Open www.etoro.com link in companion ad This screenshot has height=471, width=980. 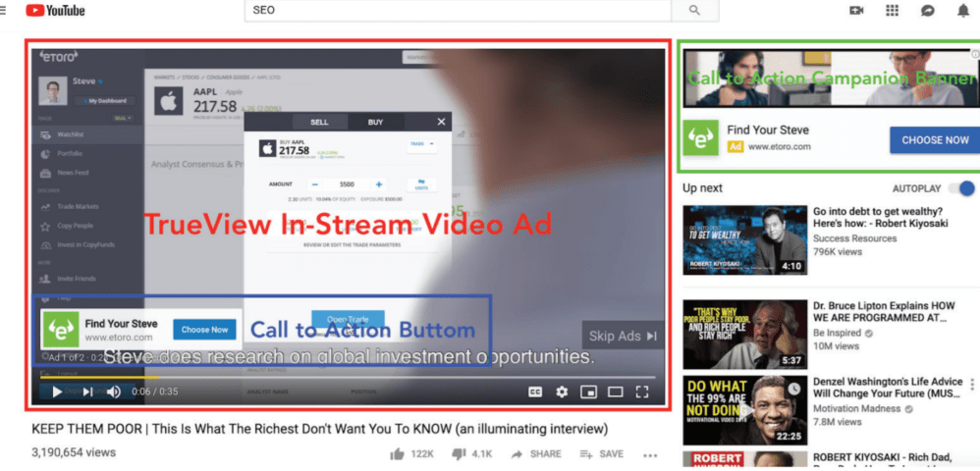[x=780, y=147]
